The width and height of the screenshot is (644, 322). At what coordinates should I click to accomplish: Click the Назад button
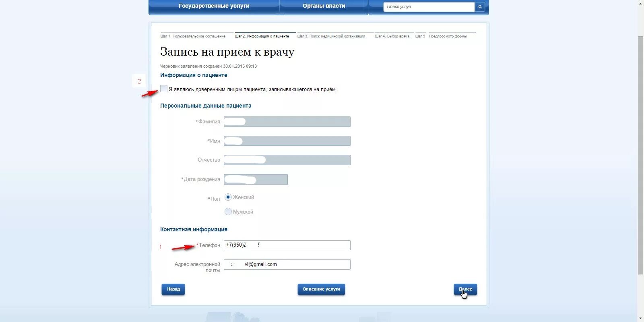173,289
